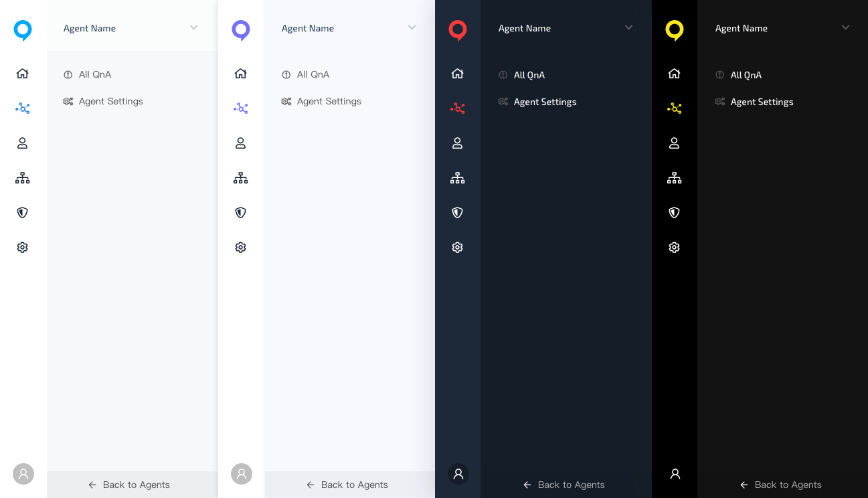Select the purple network nodes icon
This screenshot has height=498, width=868.
point(241,108)
